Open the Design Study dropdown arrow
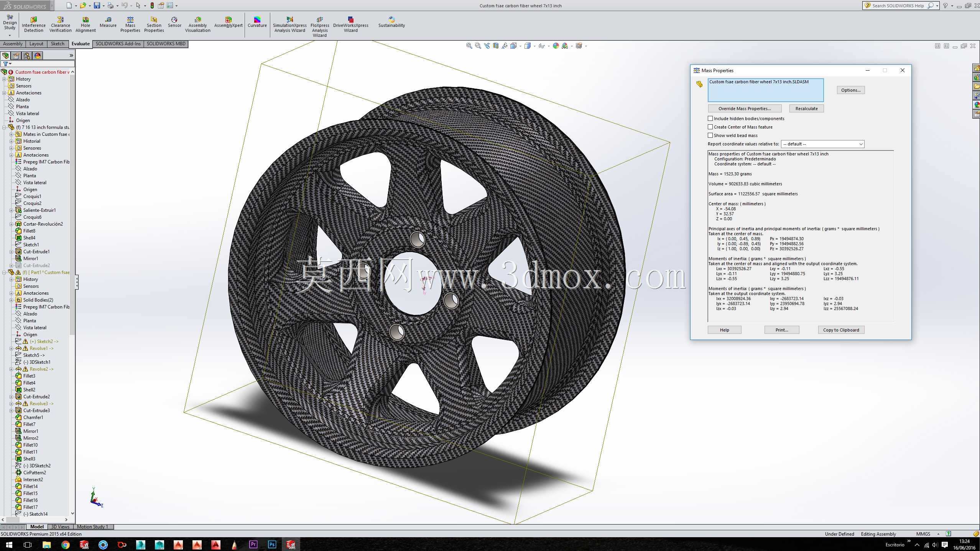 [x=10, y=35]
